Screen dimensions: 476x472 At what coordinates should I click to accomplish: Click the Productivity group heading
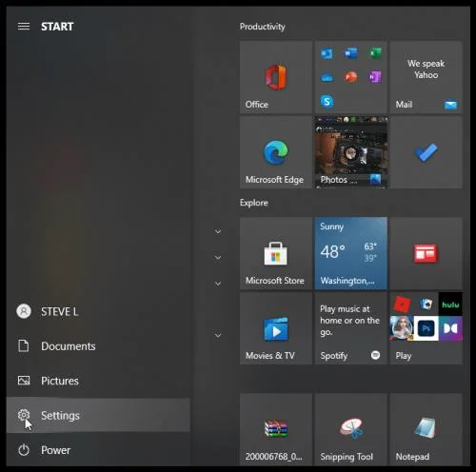263,27
